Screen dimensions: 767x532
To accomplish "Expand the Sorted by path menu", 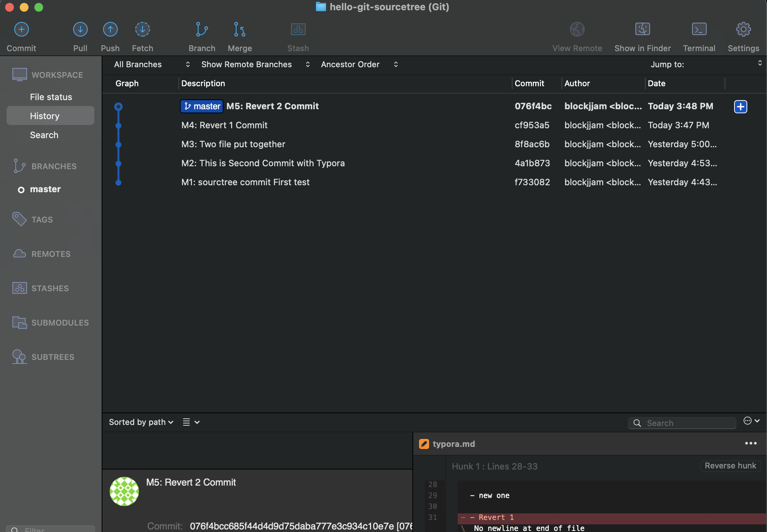I will 141,422.
